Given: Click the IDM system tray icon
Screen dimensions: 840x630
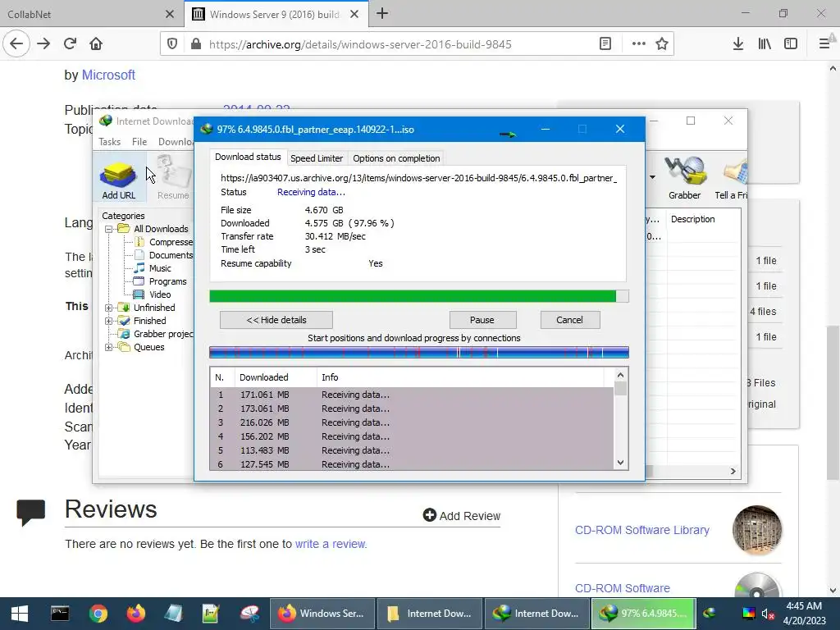Looking at the screenshot, I should point(710,614).
